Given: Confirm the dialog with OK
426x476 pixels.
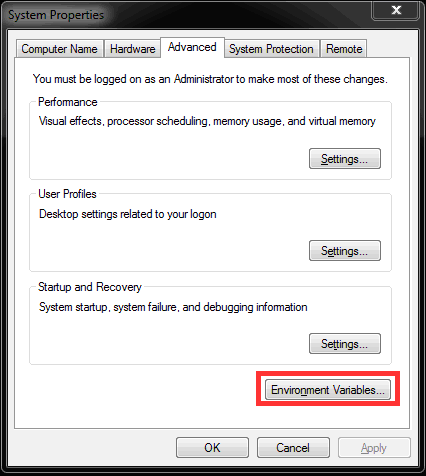Looking at the screenshot, I should click(x=212, y=448).
